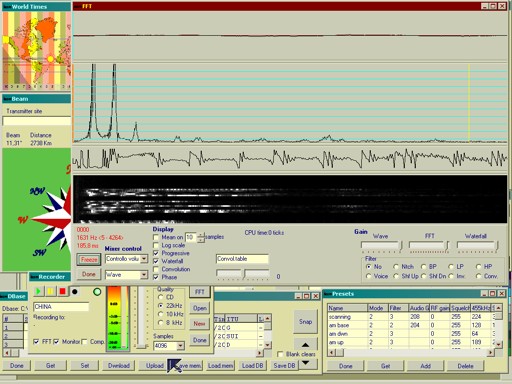Click the Load DB button

(x=252, y=366)
